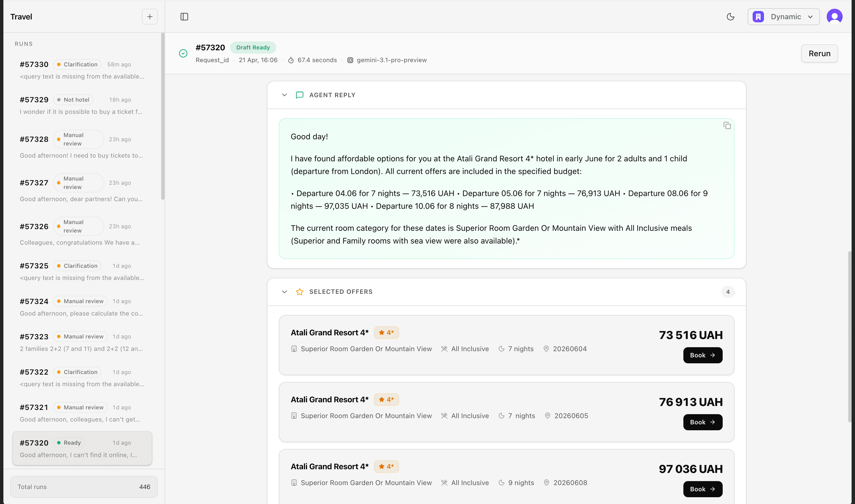The height and width of the screenshot is (504, 855).
Task: Copy the agent reply text
Action: pos(727,125)
